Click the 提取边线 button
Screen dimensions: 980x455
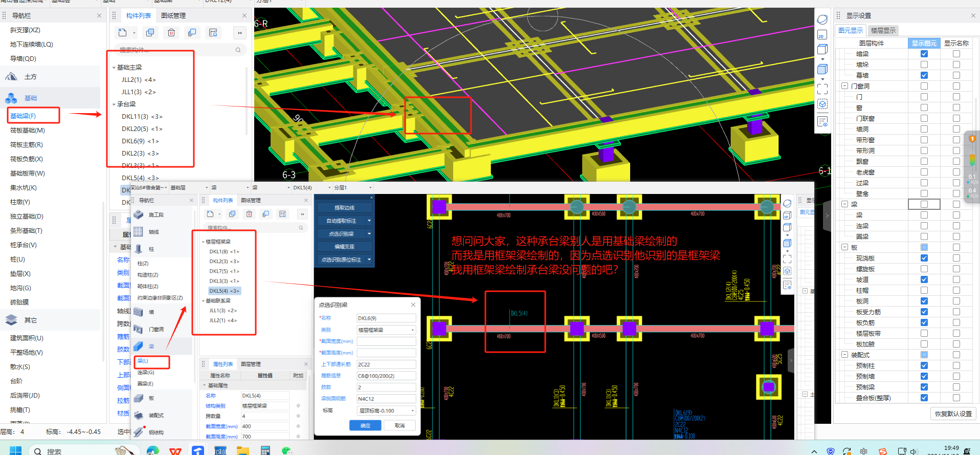tap(344, 208)
